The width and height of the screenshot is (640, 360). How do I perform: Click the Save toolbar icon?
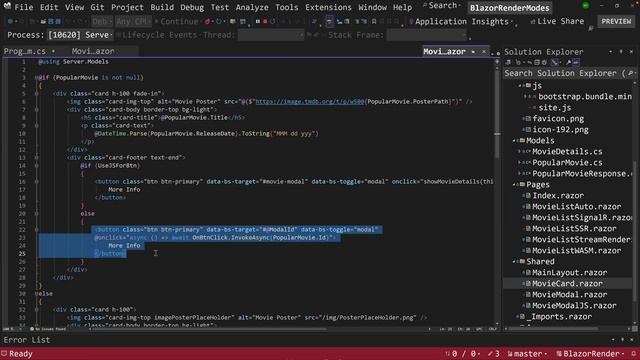click(51, 21)
